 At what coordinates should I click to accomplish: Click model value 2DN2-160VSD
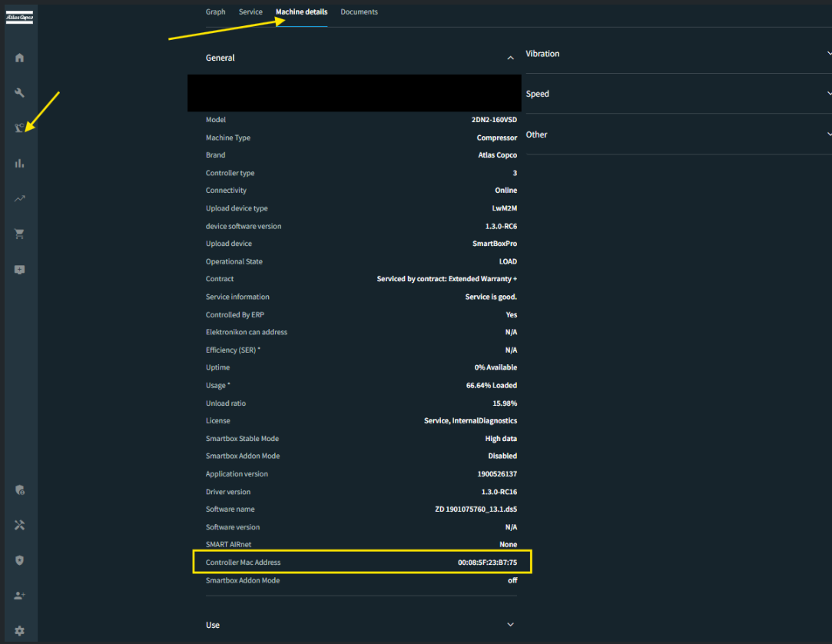click(494, 120)
